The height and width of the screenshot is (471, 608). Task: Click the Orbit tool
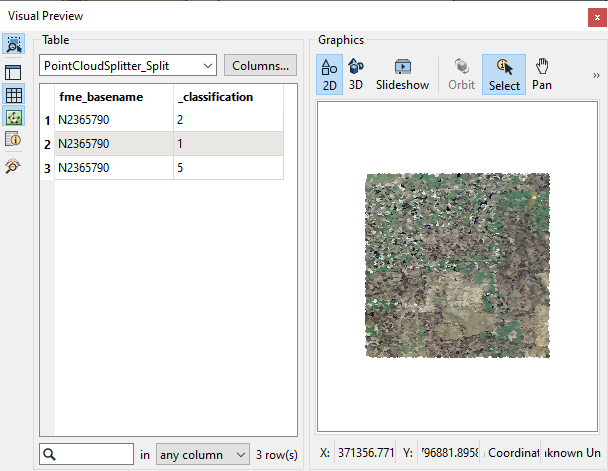click(x=461, y=74)
